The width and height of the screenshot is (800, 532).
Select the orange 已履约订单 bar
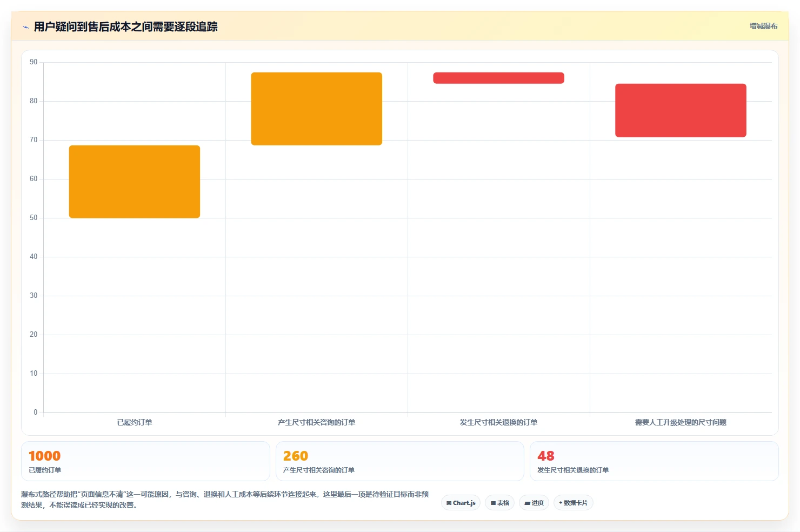point(135,182)
